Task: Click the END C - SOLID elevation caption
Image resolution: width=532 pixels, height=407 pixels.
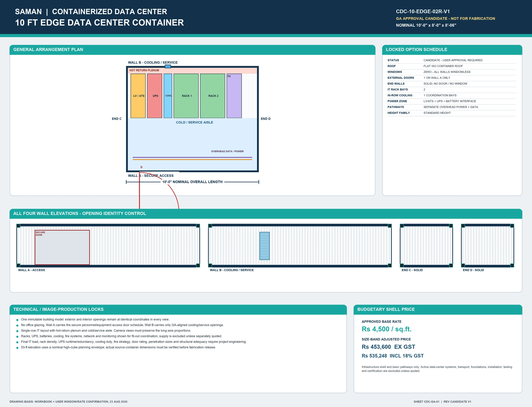Action: coord(412,270)
